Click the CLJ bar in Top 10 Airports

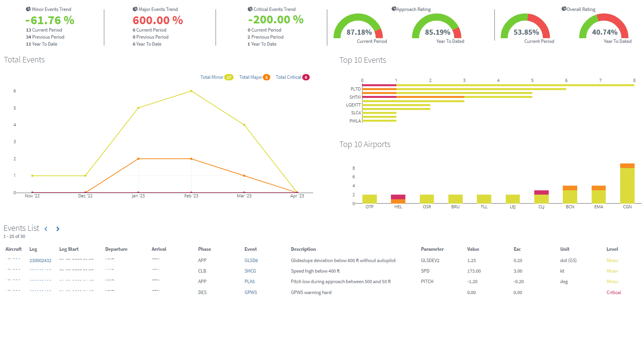tap(541, 197)
